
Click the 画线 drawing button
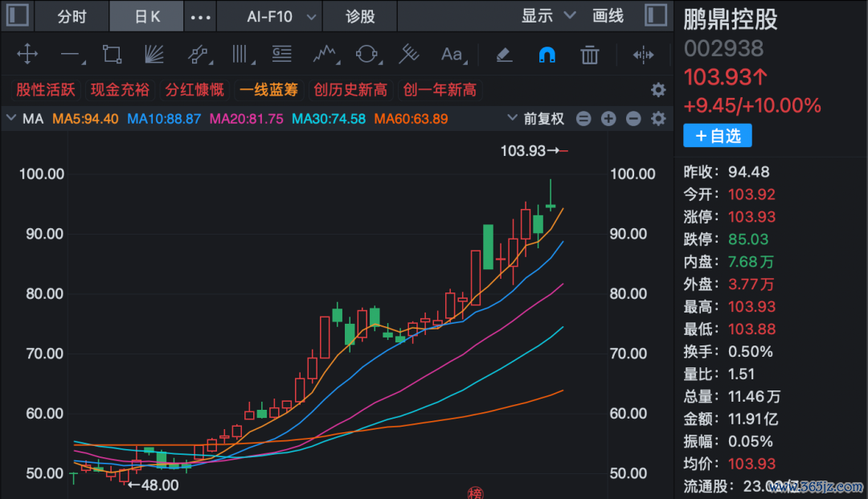[608, 15]
